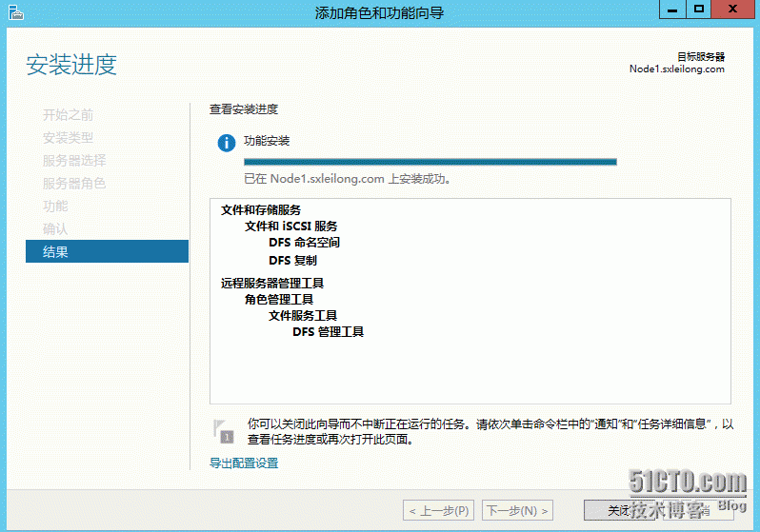Minimize the wizard window

coord(672,10)
